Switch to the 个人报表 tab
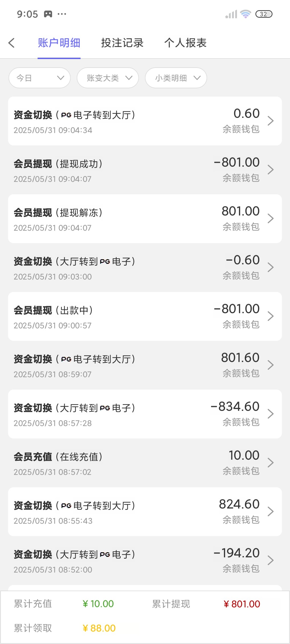This screenshot has height=644, width=290. tap(185, 43)
